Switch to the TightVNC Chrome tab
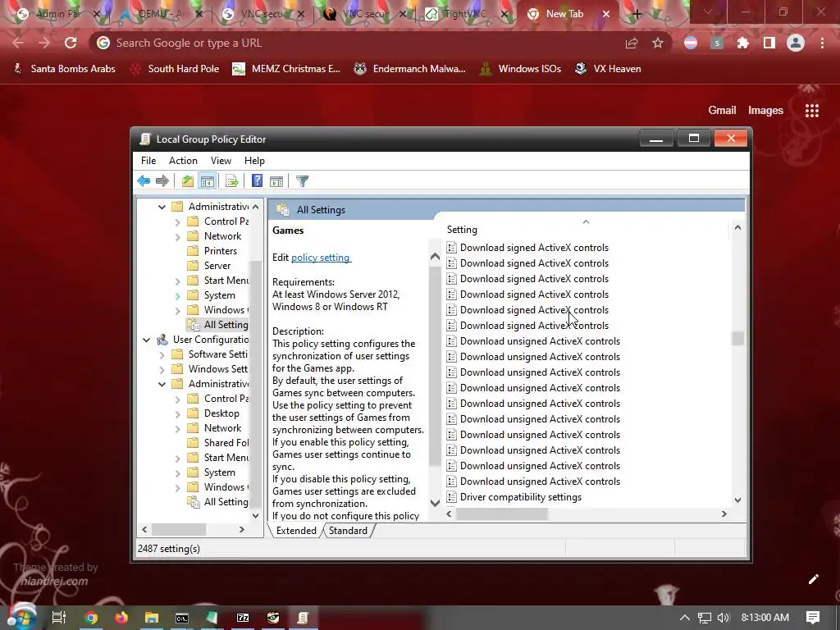Image resolution: width=840 pixels, height=630 pixels. point(464,14)
